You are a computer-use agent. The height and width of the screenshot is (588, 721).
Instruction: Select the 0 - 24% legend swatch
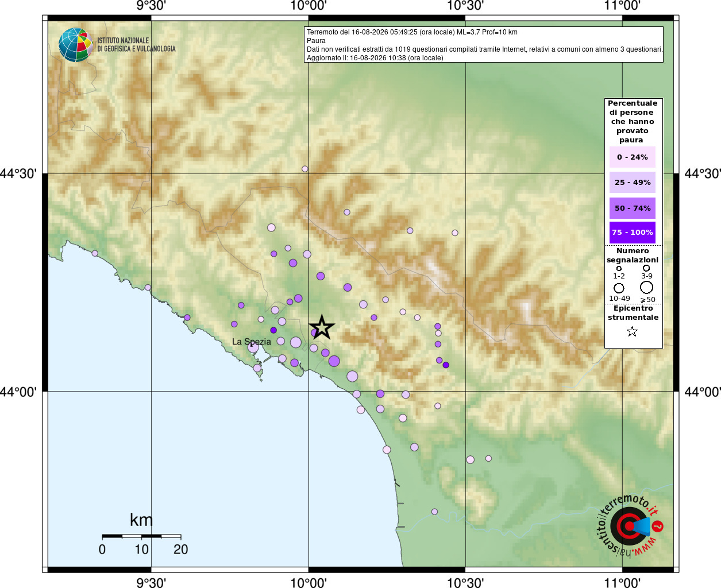[x=632, y=157]
